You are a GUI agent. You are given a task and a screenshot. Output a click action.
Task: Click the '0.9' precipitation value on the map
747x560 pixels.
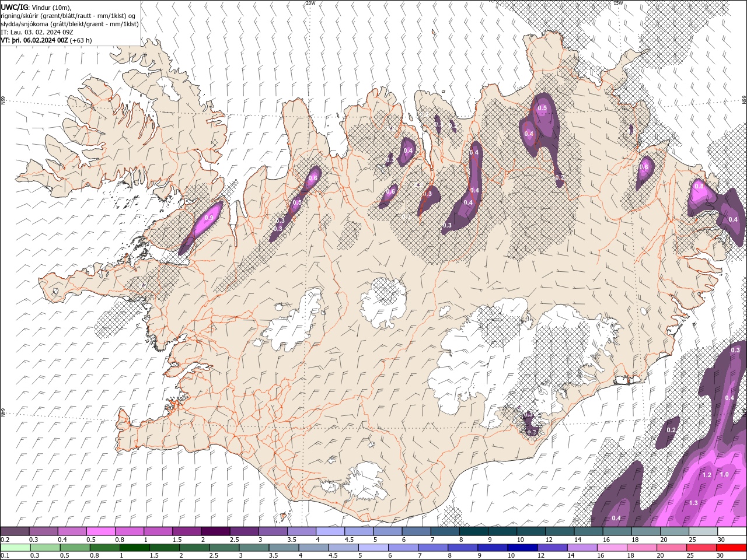point(209,218)
